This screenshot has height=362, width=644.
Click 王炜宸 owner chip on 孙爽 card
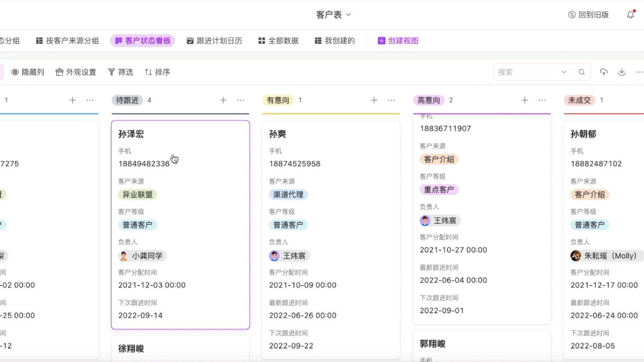pos(289,256)
